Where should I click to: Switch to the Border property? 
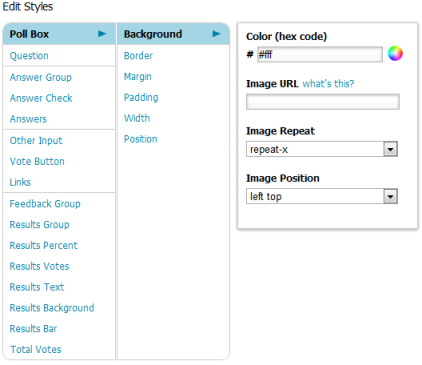coord(138,56)
